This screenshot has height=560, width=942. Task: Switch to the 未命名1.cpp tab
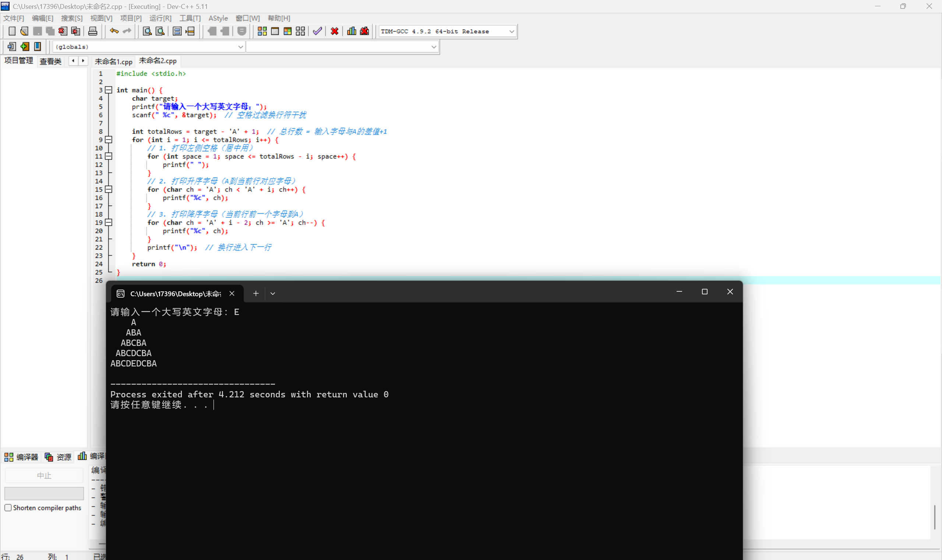coord(113,61)
